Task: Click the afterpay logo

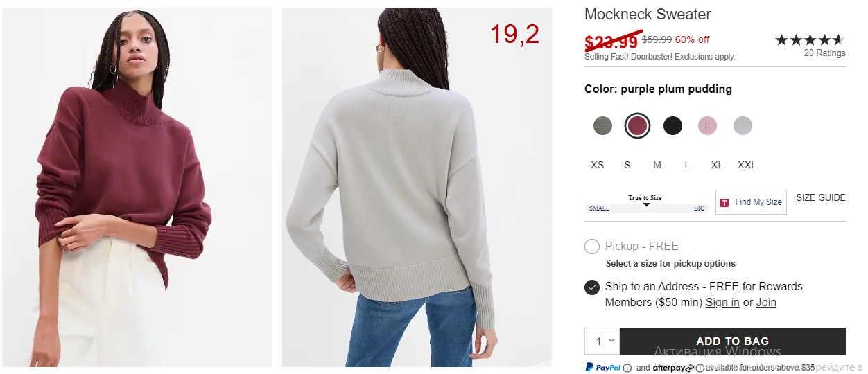Action: [x=673, y=368]
